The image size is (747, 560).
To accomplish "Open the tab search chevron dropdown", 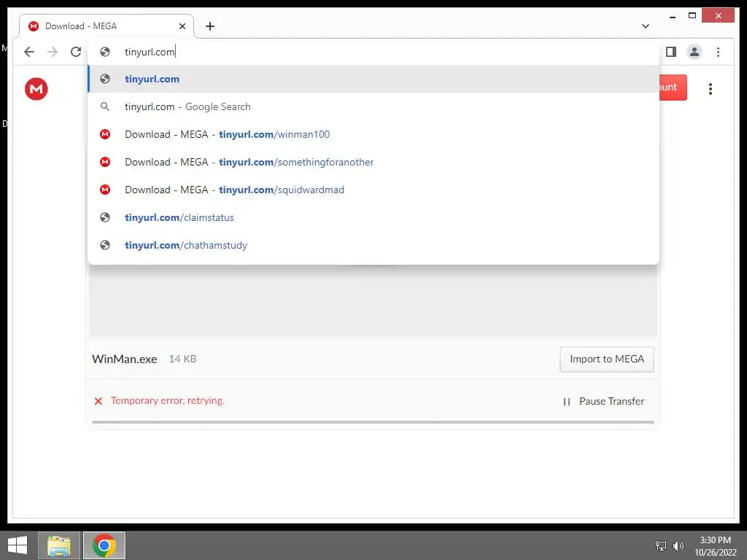I will tap(646, 26).
